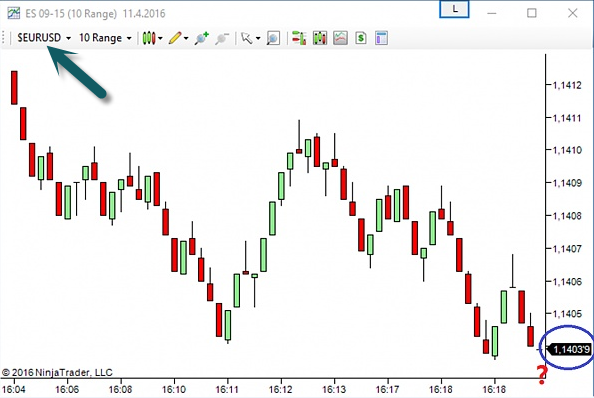Toggle the data box magnifier icon
The width and height of the screenshot is (594, 398).
click(x=273, y=38)
